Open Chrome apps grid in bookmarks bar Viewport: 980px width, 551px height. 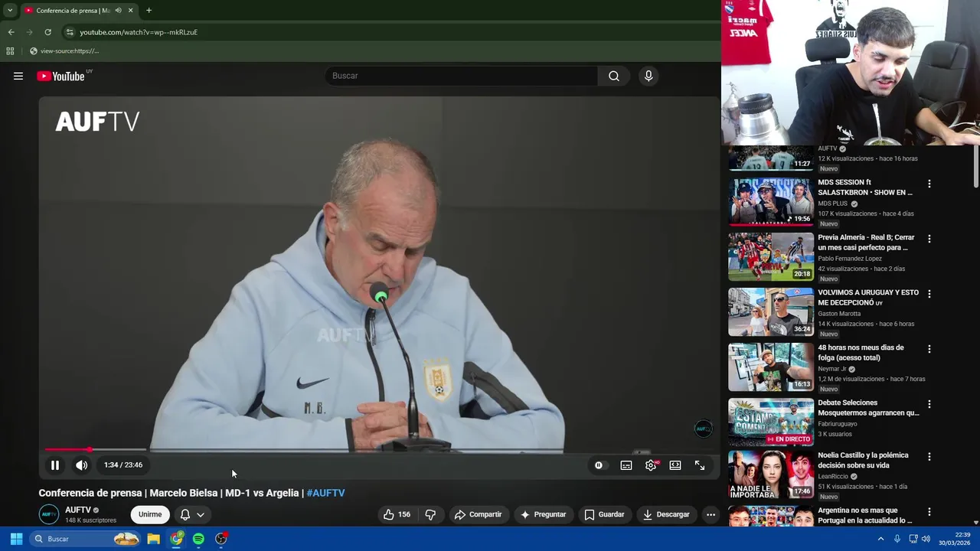tap(10, 51)
